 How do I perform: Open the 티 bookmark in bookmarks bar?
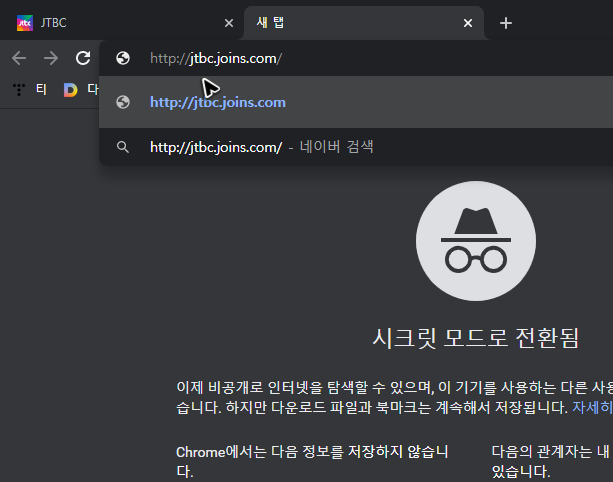(29, 90)
